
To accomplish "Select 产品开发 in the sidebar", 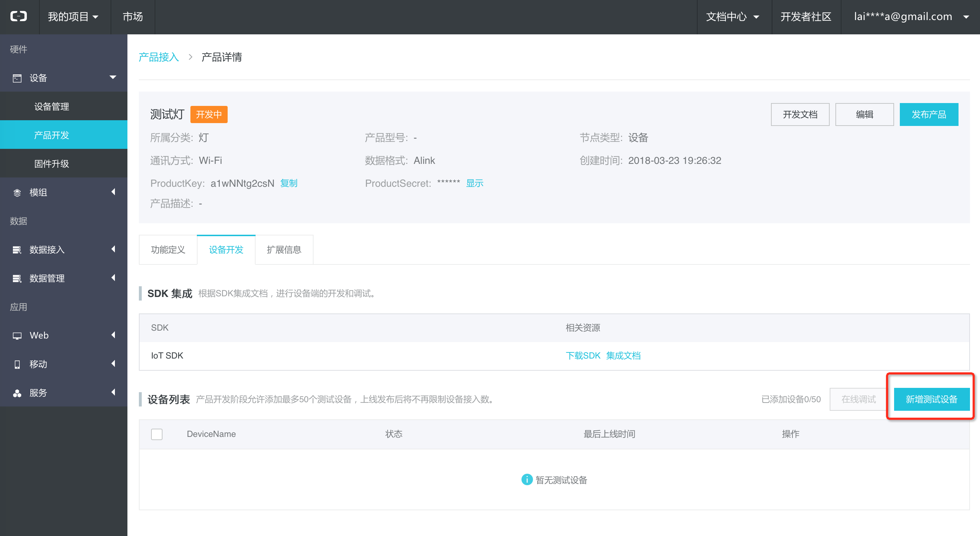I will click(x=64, y=135).
